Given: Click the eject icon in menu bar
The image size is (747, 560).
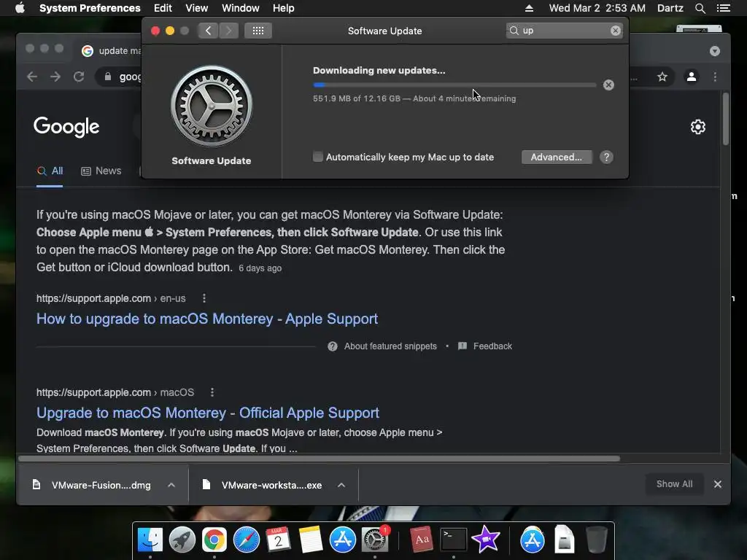Looking at the screenshot, I should coord(529,8).
